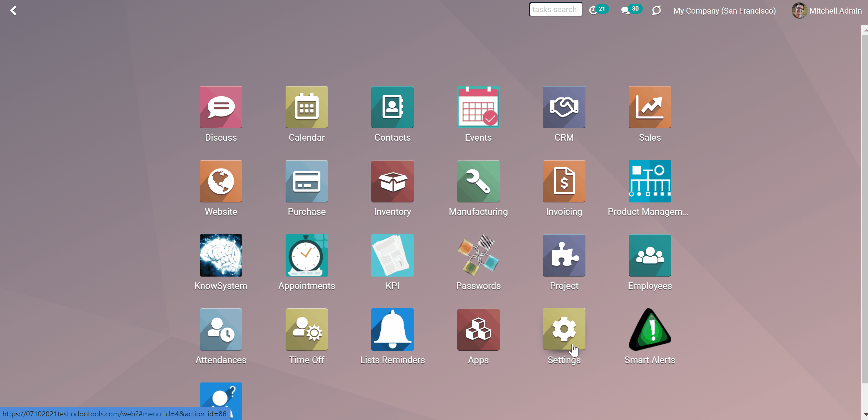Go to the Events app
Viewport: 868px width, 420px height.
[x=478, y=107]
